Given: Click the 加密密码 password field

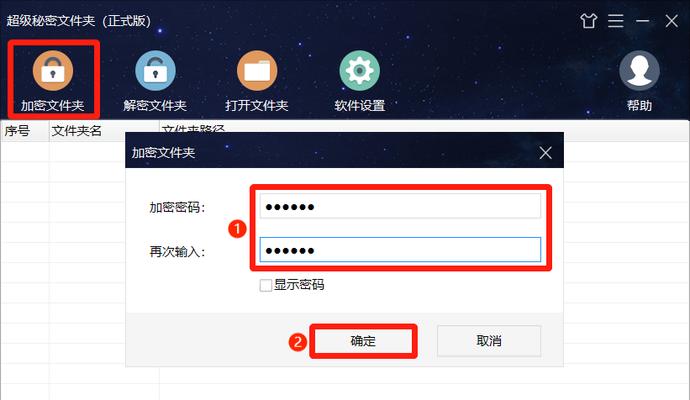Looking at the screenshot, I should pyautogui.click(x=400, y=206).
